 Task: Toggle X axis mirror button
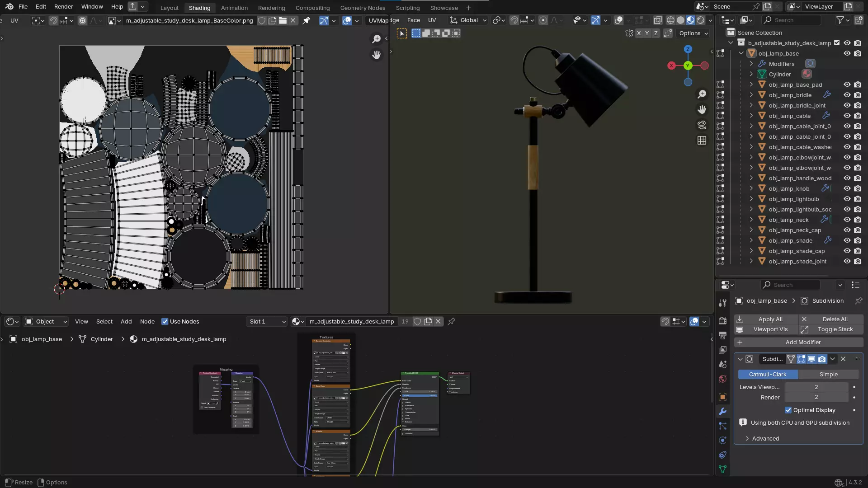[638, 33]
